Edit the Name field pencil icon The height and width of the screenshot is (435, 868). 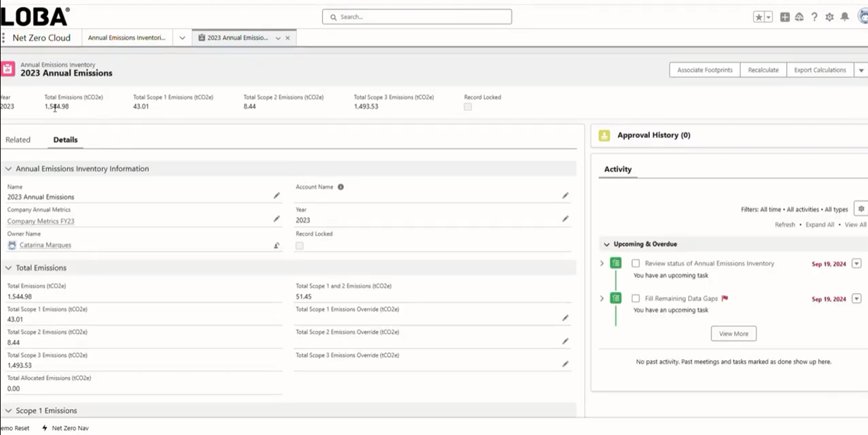pyautogui.click(x=277, y=196)
